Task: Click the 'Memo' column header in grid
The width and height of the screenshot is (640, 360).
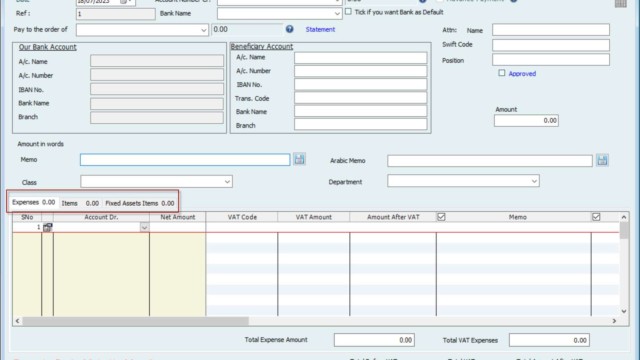Action: pos(518,217)
